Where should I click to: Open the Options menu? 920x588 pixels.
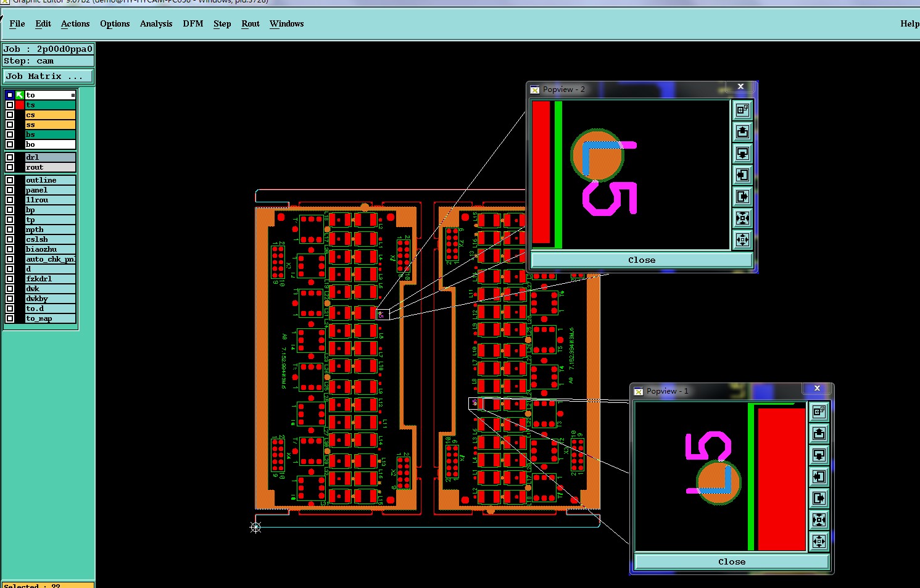coord(115,24)
